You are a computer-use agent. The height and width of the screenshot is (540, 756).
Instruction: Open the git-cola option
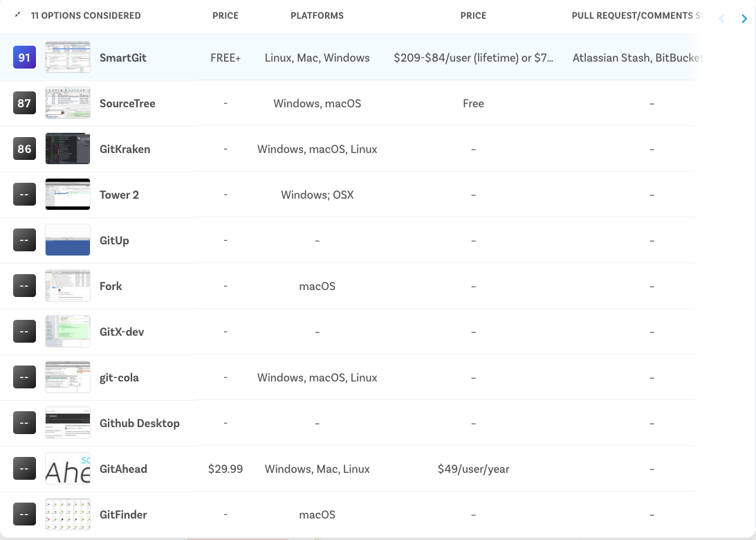tap(119, 378)
